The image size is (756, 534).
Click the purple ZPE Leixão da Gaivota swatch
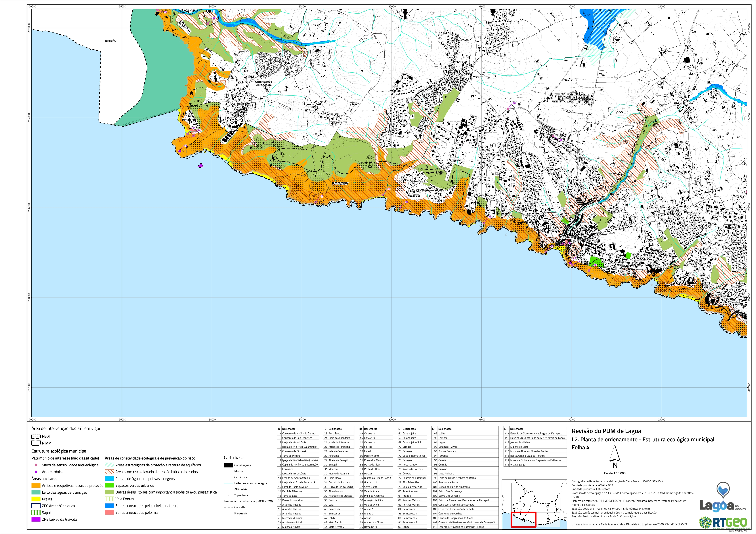click(36, 520)
